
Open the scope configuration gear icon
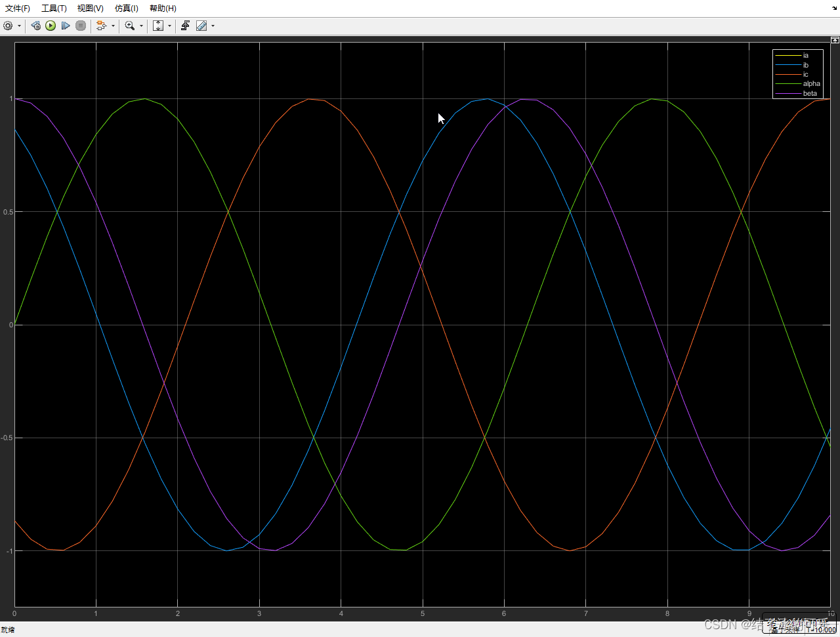[x=8, y=26]
